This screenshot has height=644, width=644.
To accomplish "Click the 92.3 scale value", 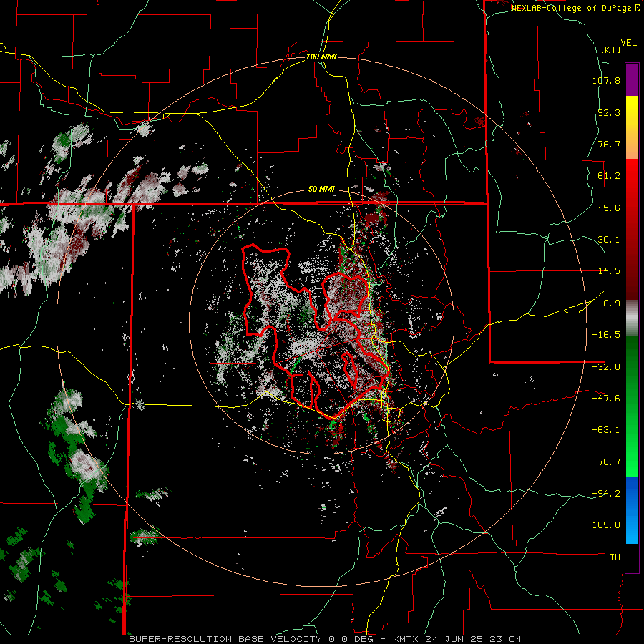I will tap(609, 112).
